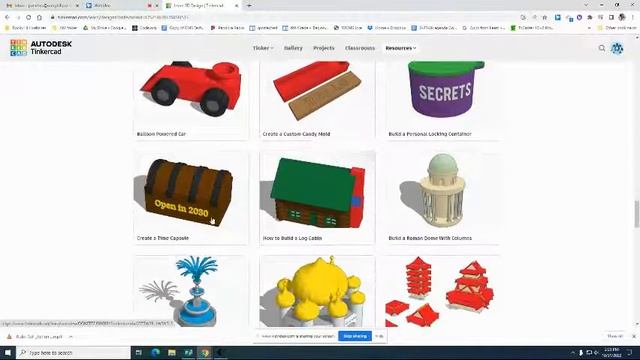Close the downloads bar
The height and width of the screenshot is (360, 640).
(x=633, y=336)
